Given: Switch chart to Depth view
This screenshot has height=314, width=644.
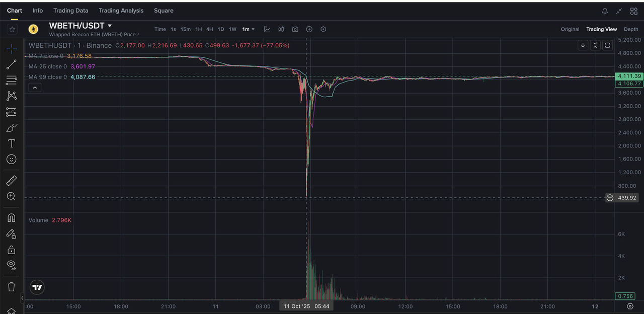Looking at the screenshot, I should [x=631, y=29].
